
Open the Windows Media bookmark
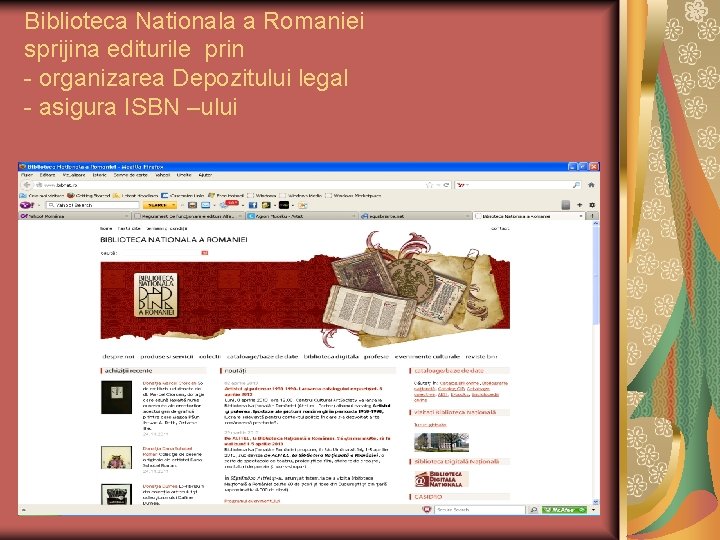(x=301, y=196)
